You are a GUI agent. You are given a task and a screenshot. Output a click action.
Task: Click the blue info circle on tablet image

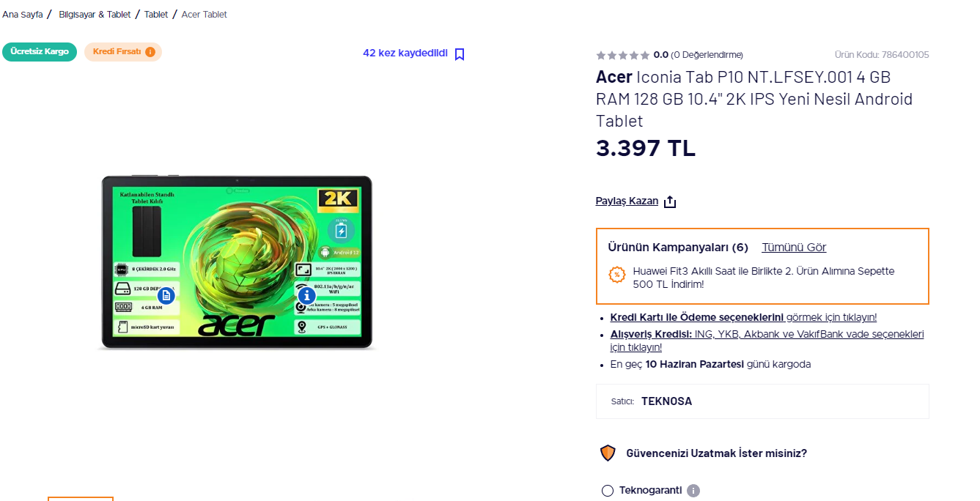coord(306,296)
